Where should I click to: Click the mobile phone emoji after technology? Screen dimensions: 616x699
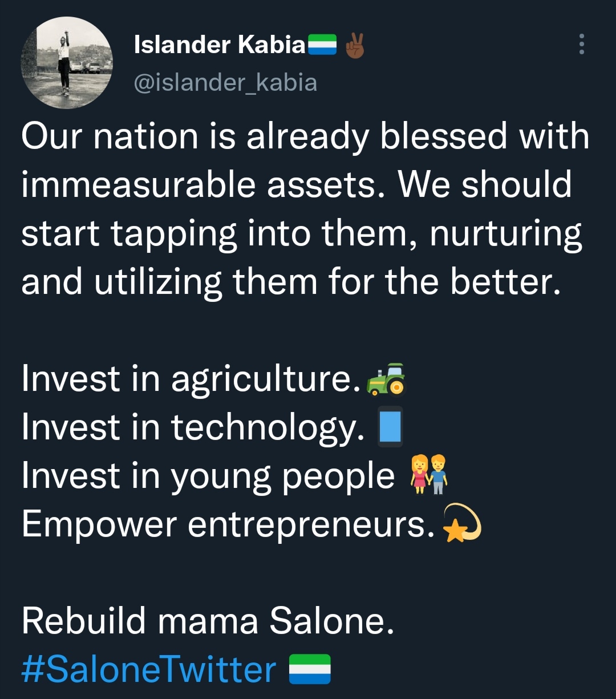click(x=390, y=427)
